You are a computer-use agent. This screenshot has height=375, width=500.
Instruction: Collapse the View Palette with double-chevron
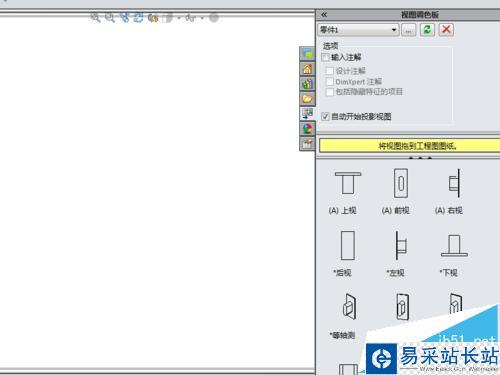coord(324,14)
